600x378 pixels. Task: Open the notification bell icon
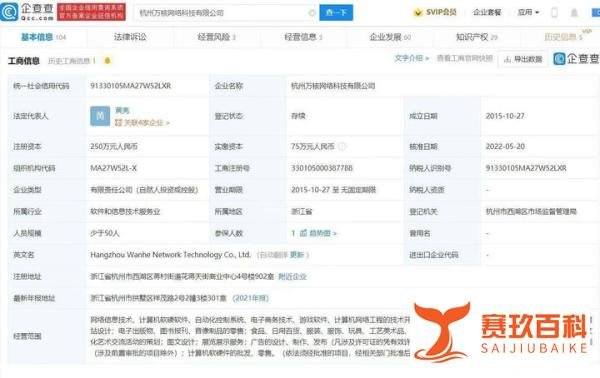click(x=574, y=13)
